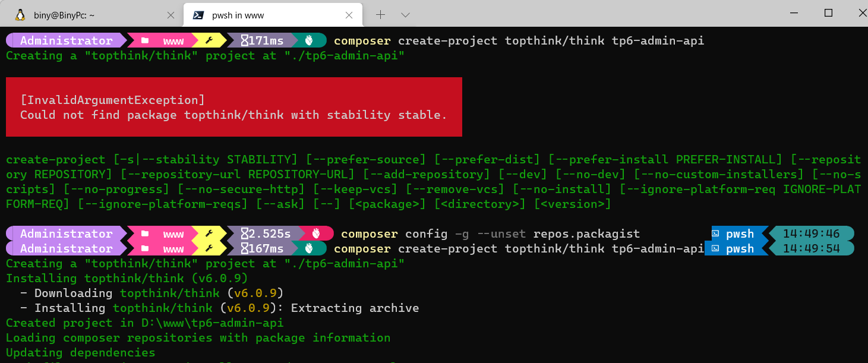Click the folder icon left of the 171ms prompt
The width and height of the screenshot is (868, 363).
146,41
